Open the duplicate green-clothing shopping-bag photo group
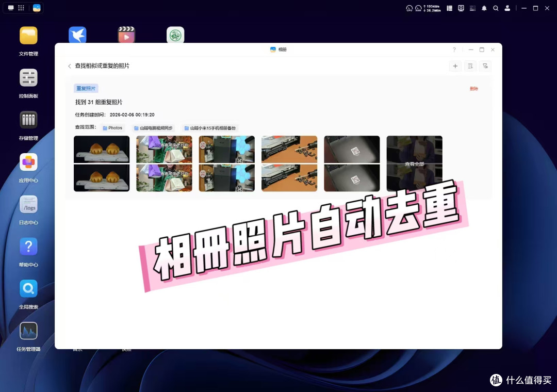This screenshot has width=557, height=392. click(x=164, y=164)
